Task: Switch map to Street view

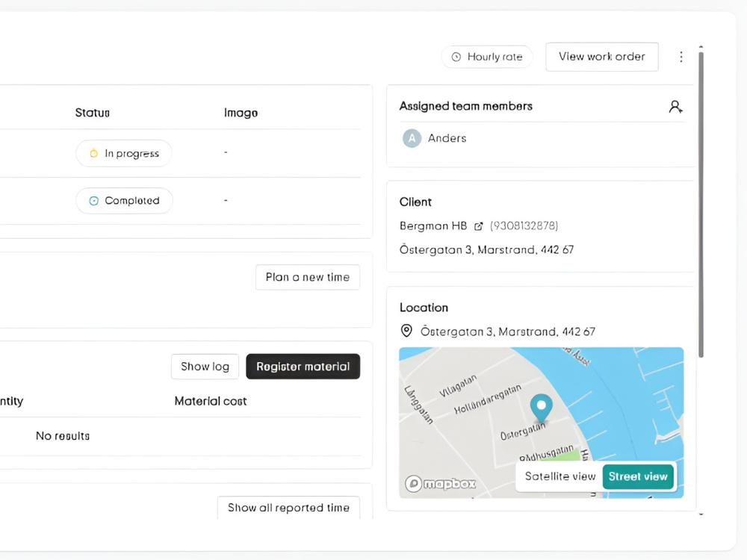Action: point(638,476)
